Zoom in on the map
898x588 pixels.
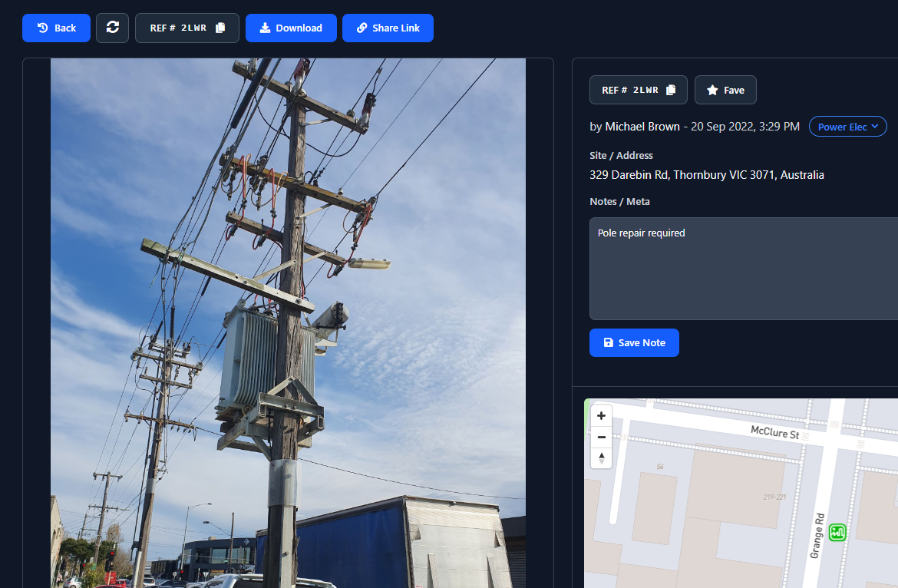[x=601, y=415]
